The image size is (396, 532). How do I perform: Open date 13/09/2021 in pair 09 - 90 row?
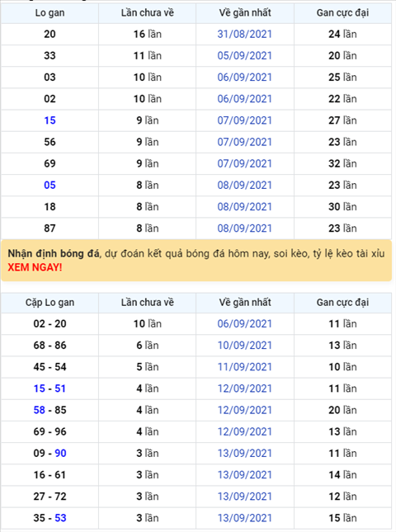click(x=245, y=454)
